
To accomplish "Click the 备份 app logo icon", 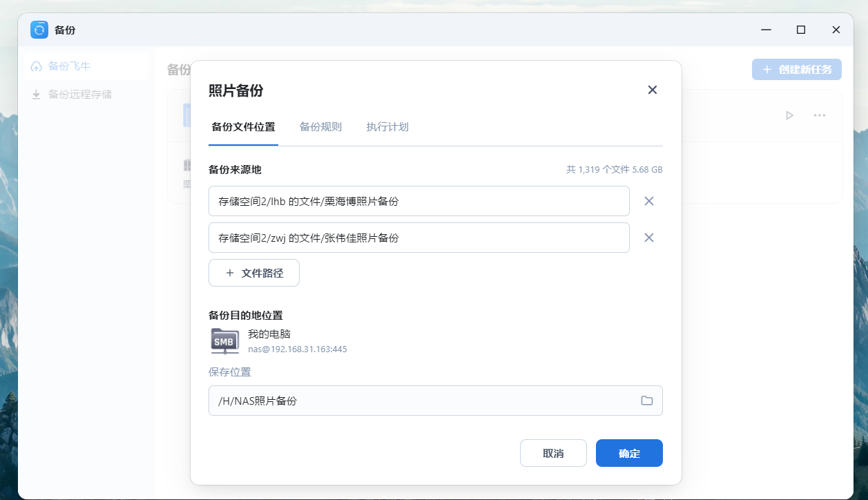I will [39, 30].
